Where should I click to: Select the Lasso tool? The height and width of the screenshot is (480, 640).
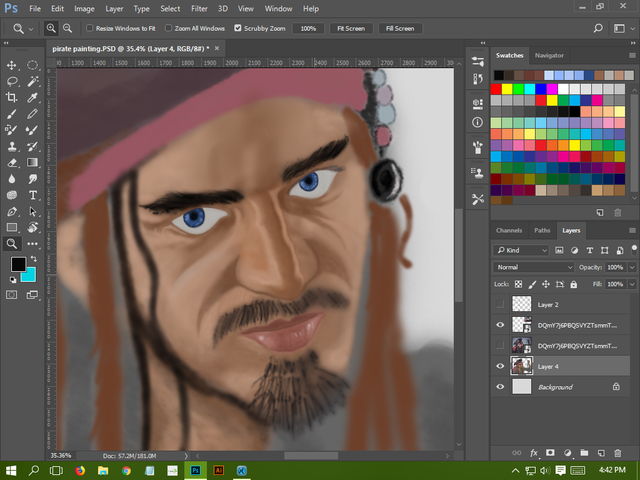(x=12, y=81)
